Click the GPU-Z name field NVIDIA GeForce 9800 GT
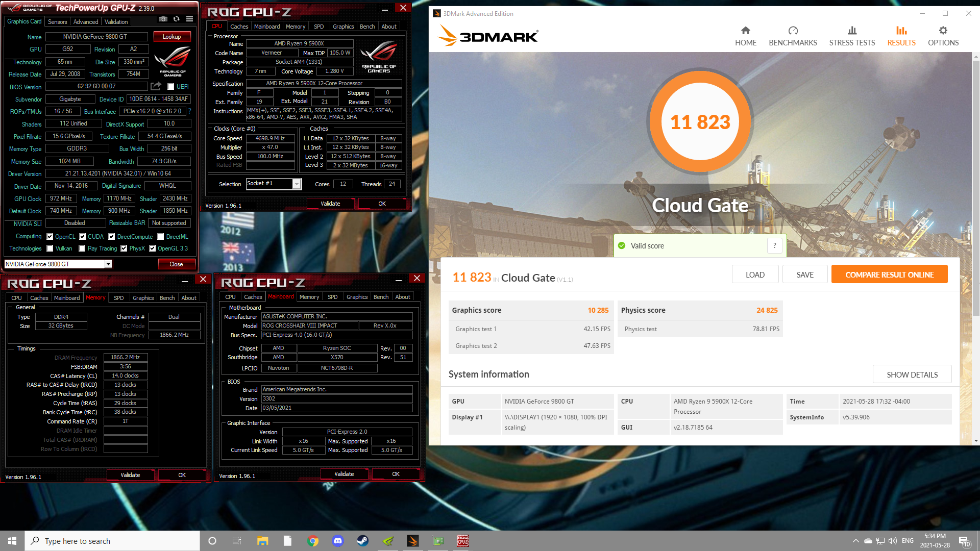Screen dimensions: 980x551 click(x=96, y=37)
